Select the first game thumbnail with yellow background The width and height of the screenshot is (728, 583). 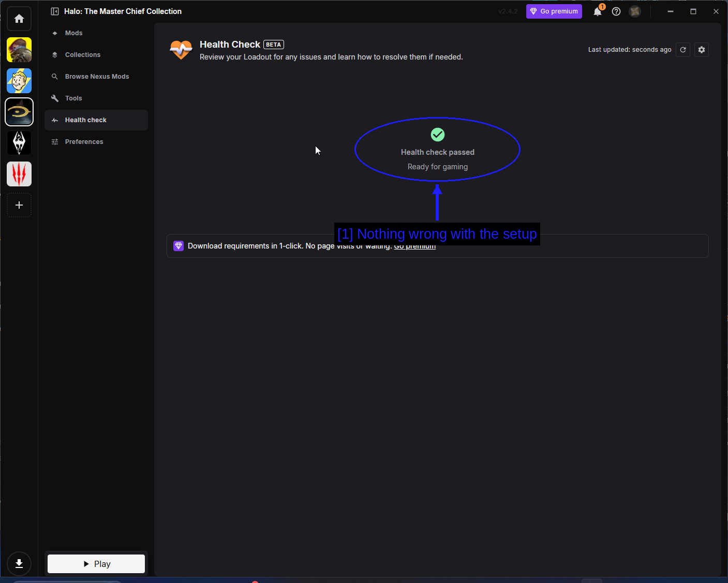coord(19,50)
